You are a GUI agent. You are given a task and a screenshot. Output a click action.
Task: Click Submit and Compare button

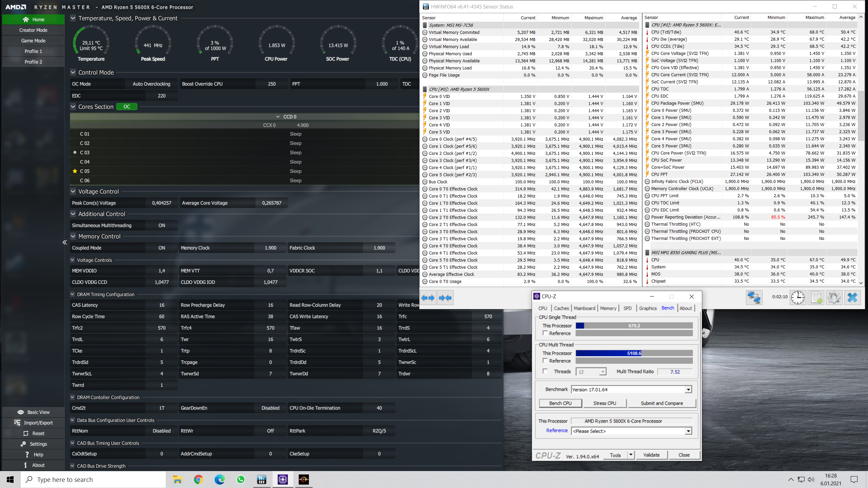point(662,403)
